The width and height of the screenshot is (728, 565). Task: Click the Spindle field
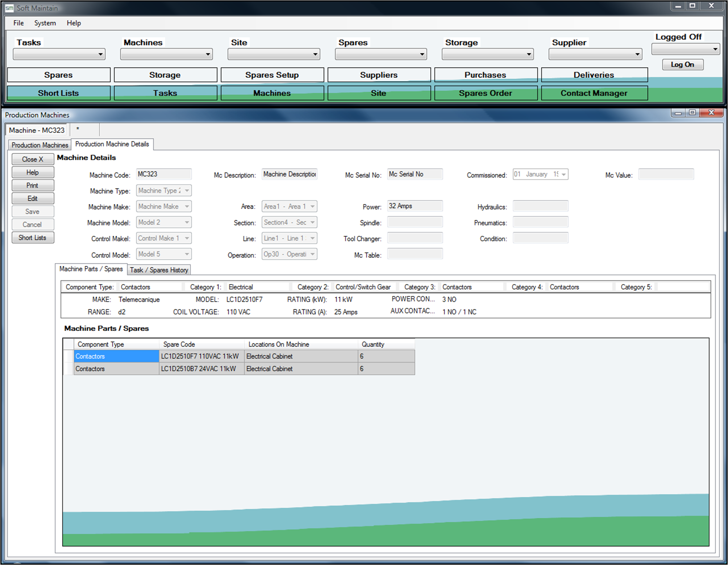point(415,222)
